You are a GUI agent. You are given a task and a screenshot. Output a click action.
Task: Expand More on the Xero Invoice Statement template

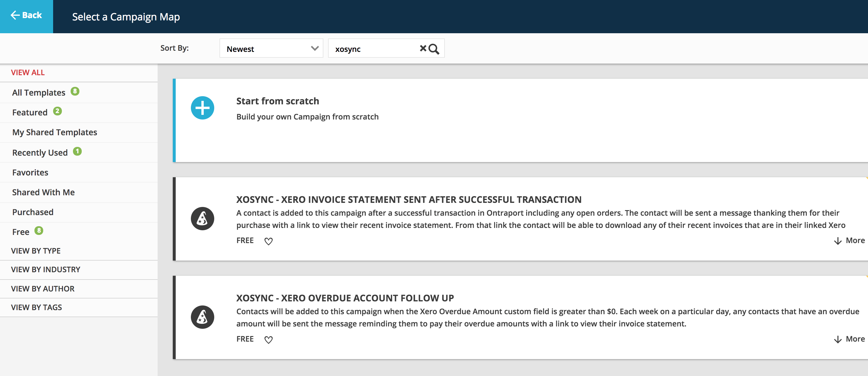click(x=850, y=240)
